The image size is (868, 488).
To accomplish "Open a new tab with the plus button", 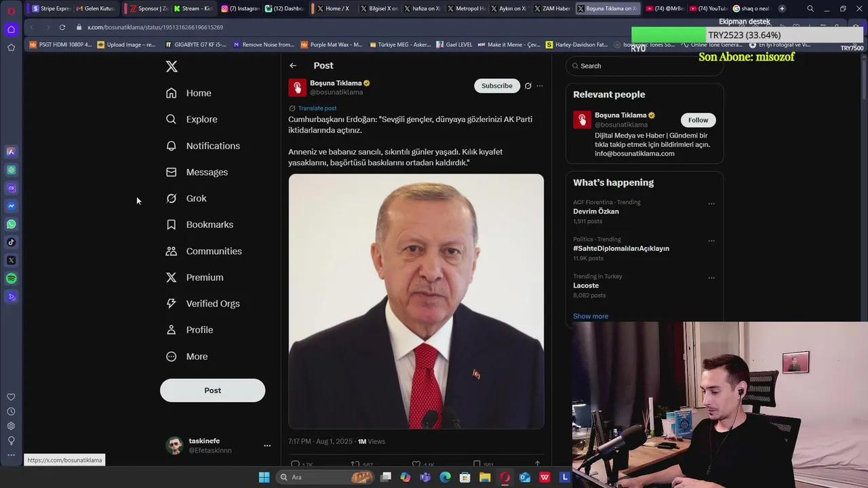I will tap(782, 9).
